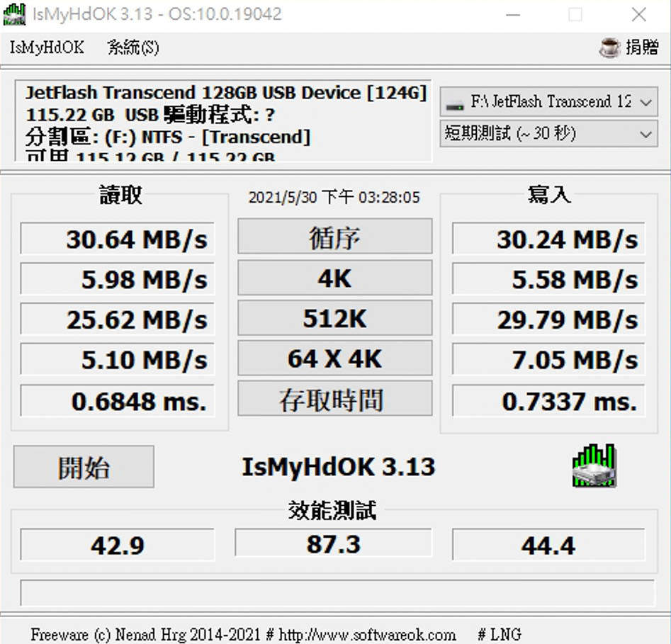Click the 存取時間 access time button
Viewport: 671px width, 644px height.
334,400
